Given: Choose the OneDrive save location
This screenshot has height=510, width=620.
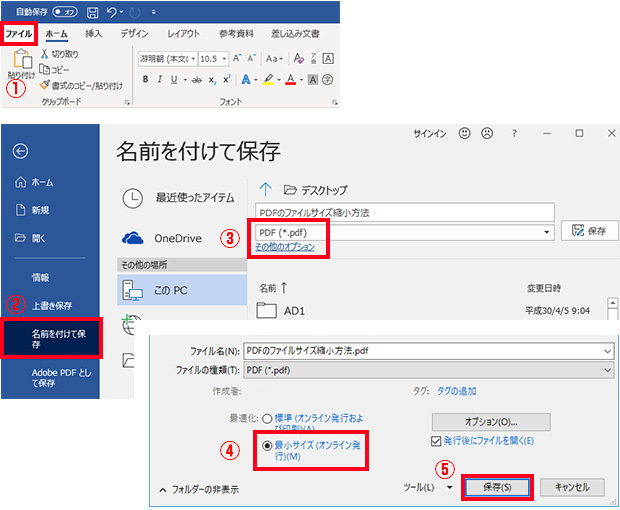Looking at the screenshot, I should [x=162, y=238].
